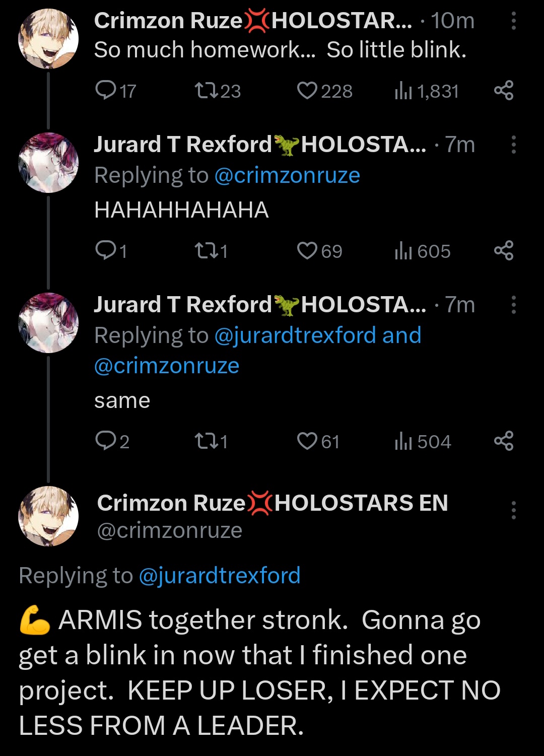Open the @jurardtrexford link in the bottom tweet

click(219, 575)
